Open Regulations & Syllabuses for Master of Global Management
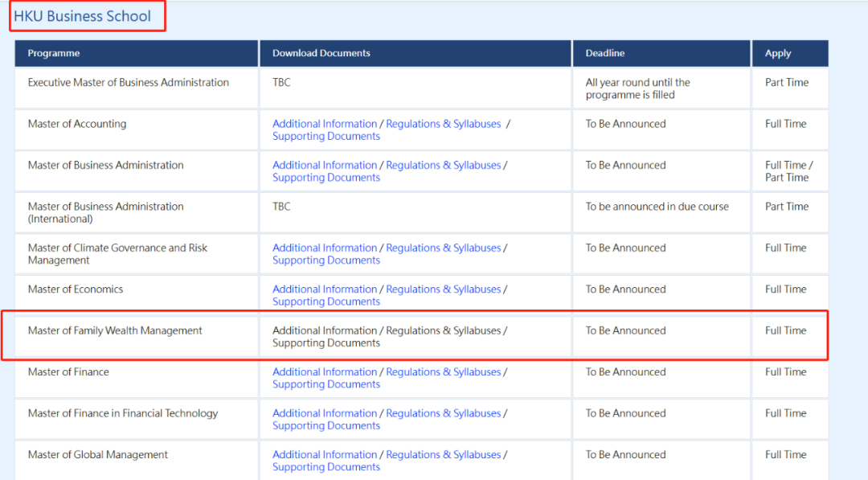The image size is (868, 480). tap(443, 454)
